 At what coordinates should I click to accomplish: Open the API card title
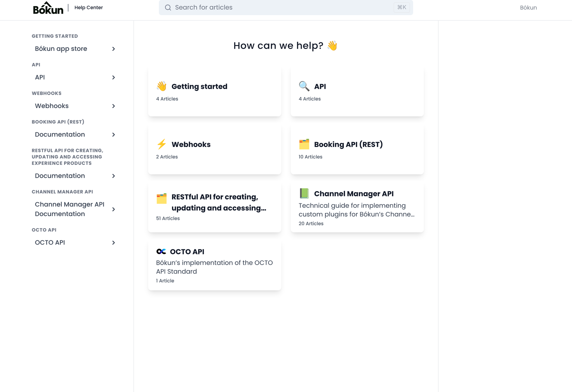(320, 87)
